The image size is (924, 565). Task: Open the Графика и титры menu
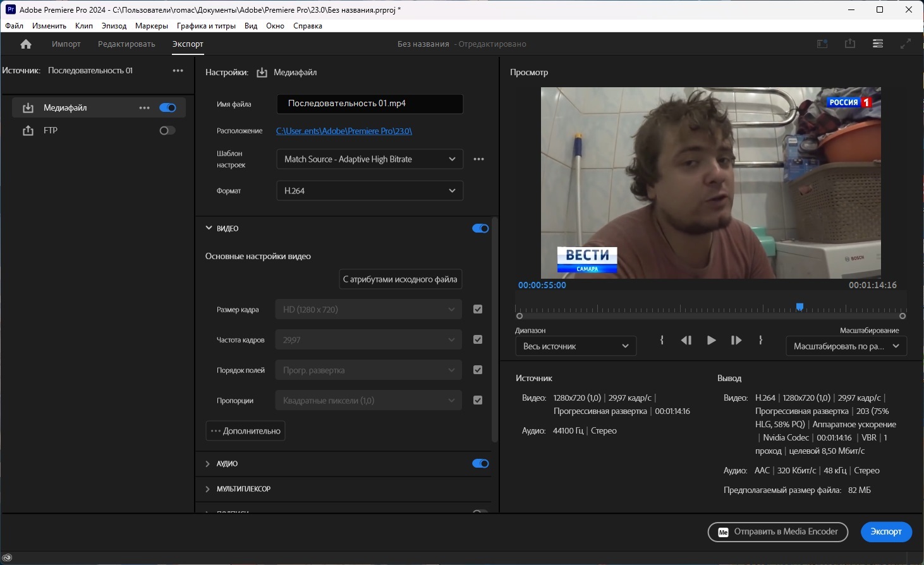206,26
